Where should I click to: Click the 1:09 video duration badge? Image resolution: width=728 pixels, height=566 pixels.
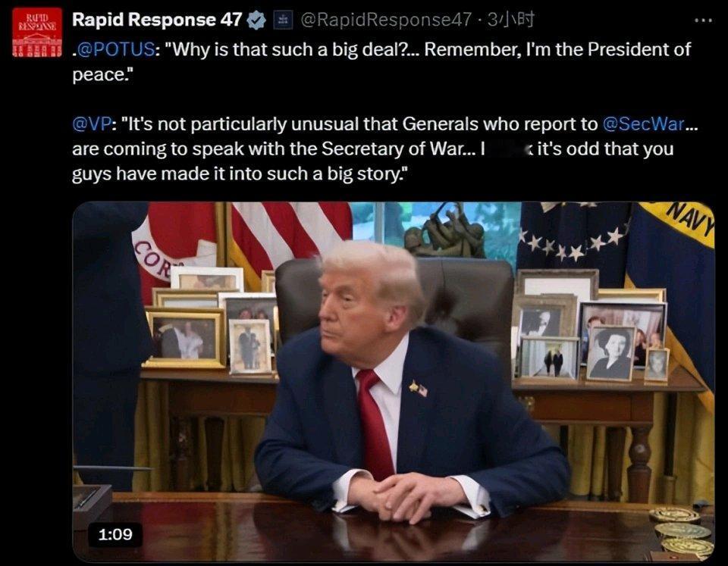pyautogui.click(x=115, y=534)
